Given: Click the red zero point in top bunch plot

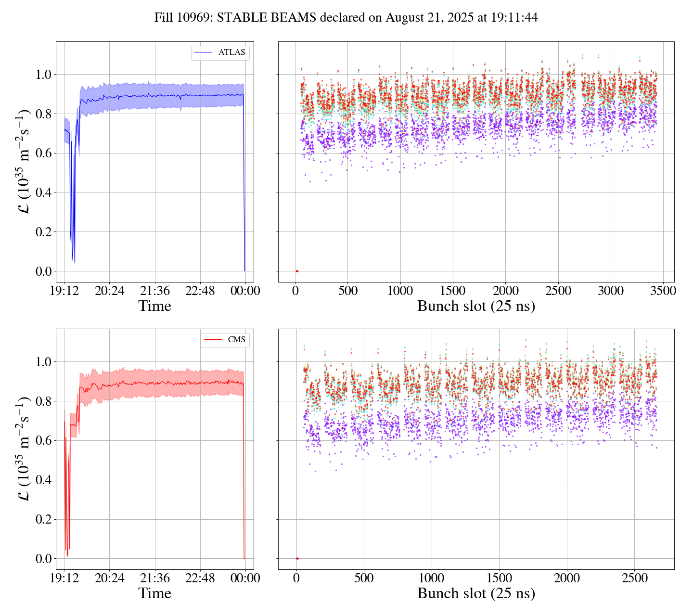Looking at the screenshot, I should pos(297,271).
